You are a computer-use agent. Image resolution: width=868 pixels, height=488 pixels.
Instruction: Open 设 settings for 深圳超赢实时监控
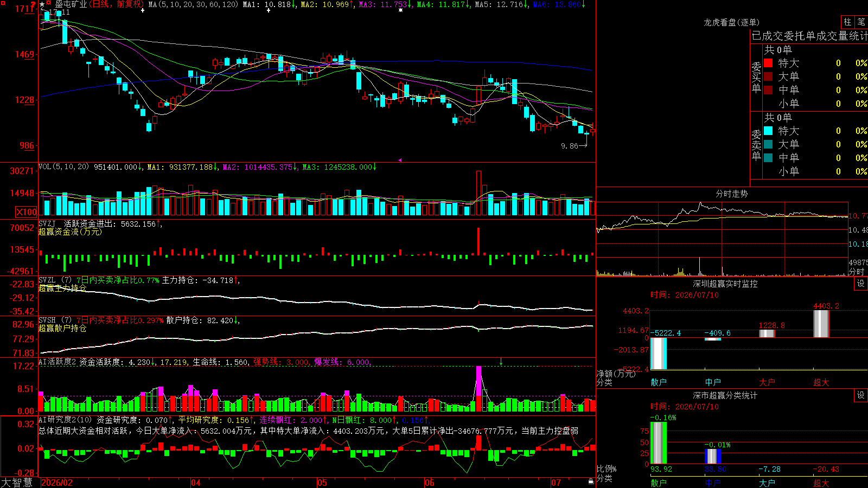[860, 284]
